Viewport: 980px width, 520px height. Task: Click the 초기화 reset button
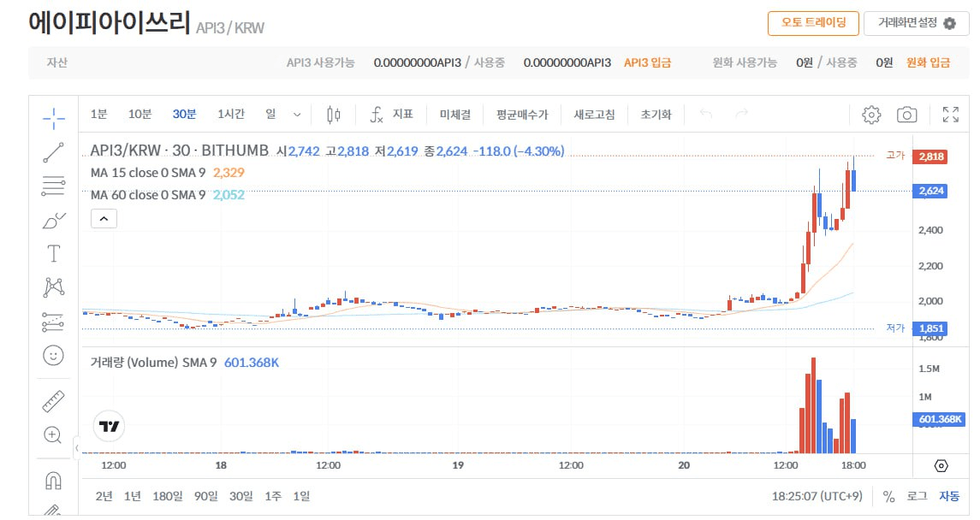tap(656, 115)
